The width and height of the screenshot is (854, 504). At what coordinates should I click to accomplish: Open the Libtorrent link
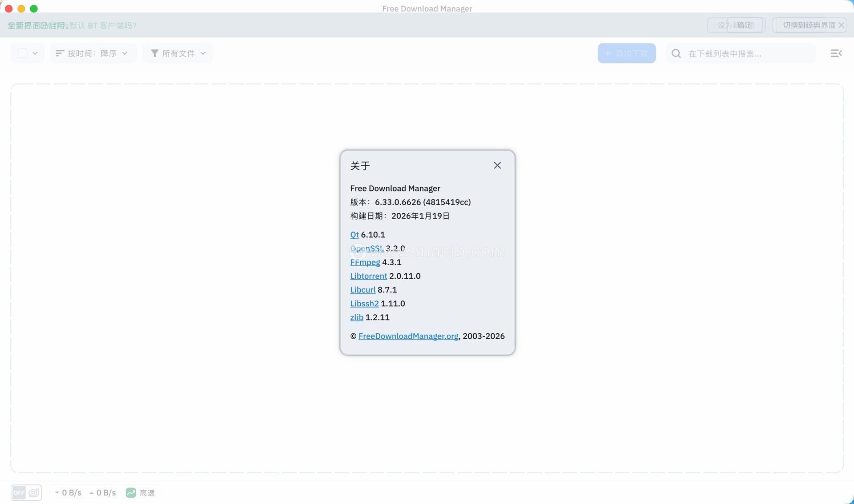tap(368, 276)
